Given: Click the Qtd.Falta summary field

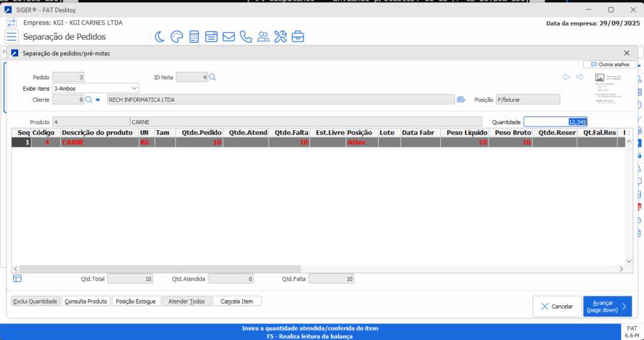Looking at the screenshot, I should (331, 279).
